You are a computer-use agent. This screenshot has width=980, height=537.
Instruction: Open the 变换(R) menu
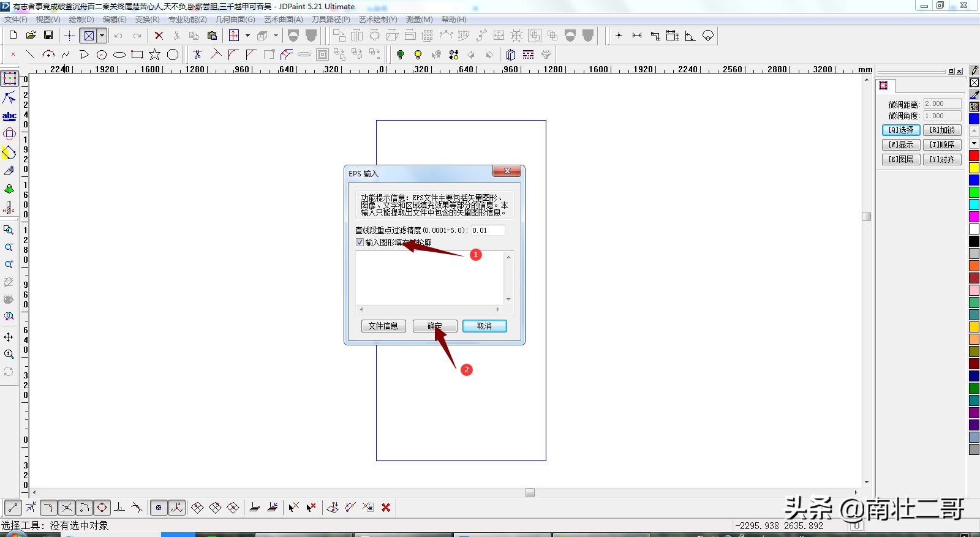pyautogui.click(x=148, y=20)
